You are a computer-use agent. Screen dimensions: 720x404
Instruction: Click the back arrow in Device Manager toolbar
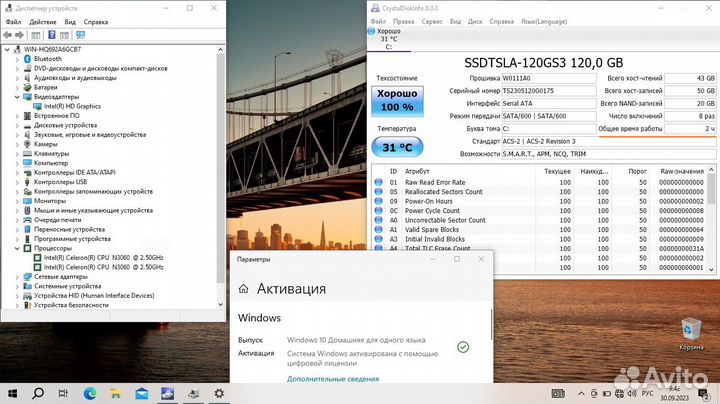8,33
